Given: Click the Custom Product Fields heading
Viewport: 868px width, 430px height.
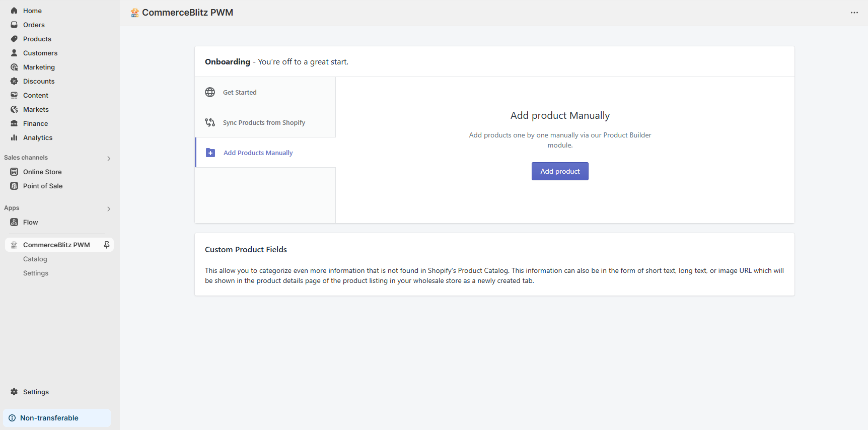Looking at the screenshot, I should 246,249.
